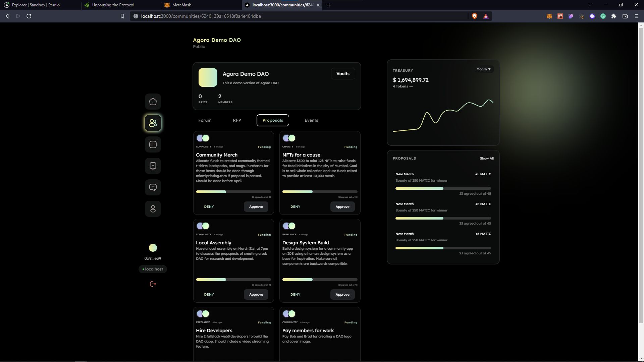The image size is (644, 362).
Task: Deny the NFTs for a cause proposal
Action: point(296,207)
